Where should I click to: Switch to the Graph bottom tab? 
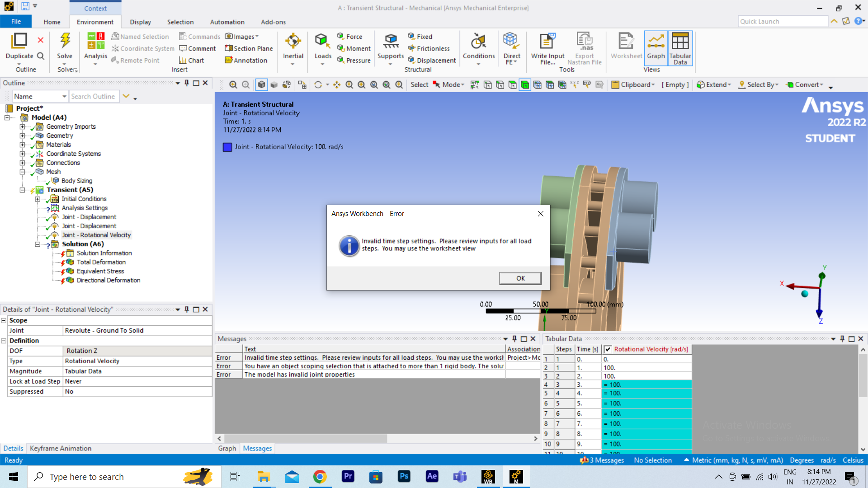227,448
